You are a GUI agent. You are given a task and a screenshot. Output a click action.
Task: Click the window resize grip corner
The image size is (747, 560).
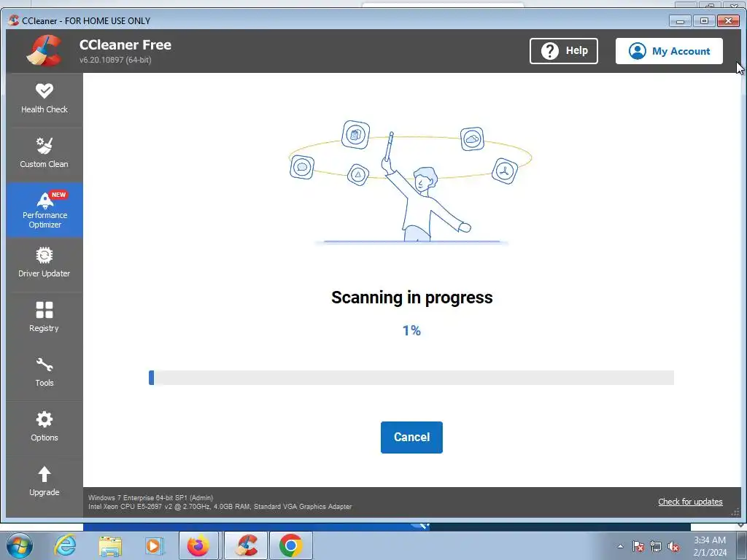pyautogui.click(x=735, y=513)
